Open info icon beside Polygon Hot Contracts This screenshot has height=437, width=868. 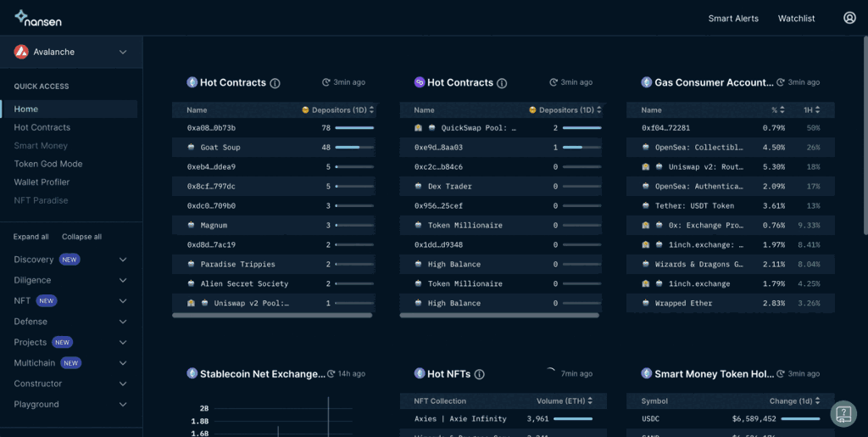[x=502, y=83]
